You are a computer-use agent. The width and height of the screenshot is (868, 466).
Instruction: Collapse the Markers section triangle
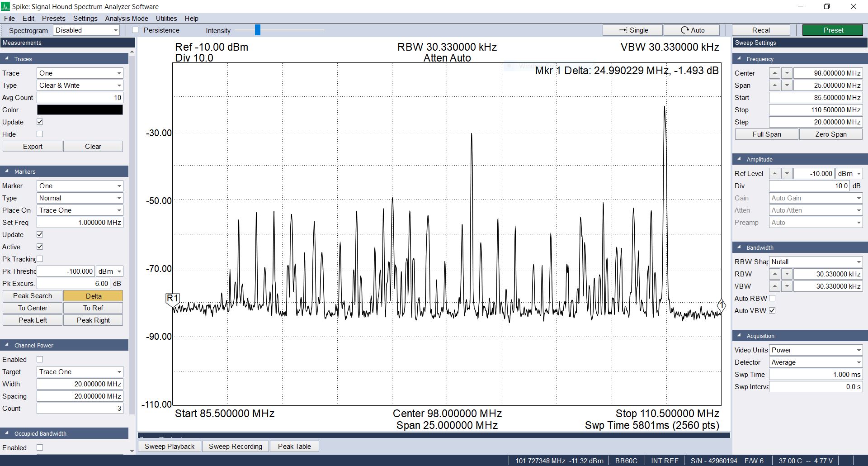(x=7, y=171)
